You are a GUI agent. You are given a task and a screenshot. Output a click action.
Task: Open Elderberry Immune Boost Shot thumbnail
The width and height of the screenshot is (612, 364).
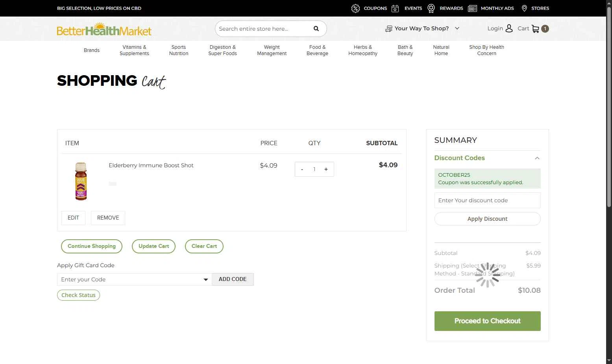[x=81, y=181]
